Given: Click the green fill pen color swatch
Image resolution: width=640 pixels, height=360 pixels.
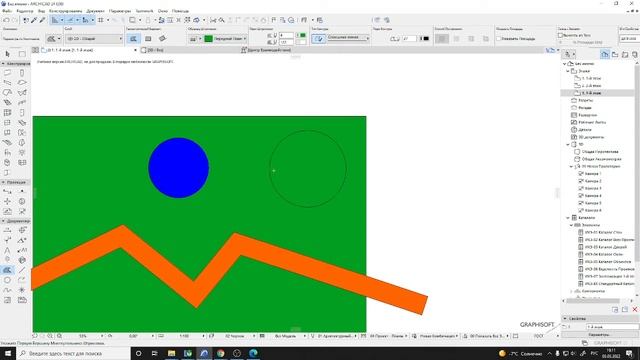Looking at the screenshot, I should (x=209, y=39).
